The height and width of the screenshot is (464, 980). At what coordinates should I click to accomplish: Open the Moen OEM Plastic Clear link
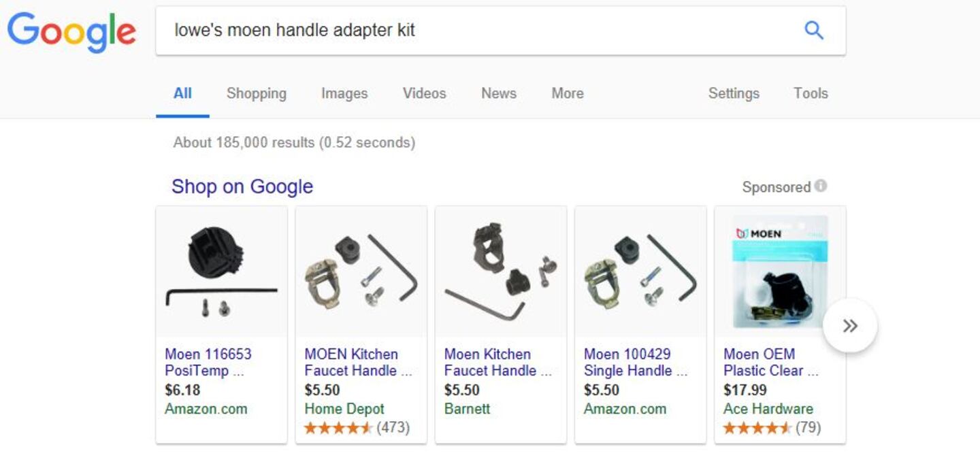(x=770, y=363)
